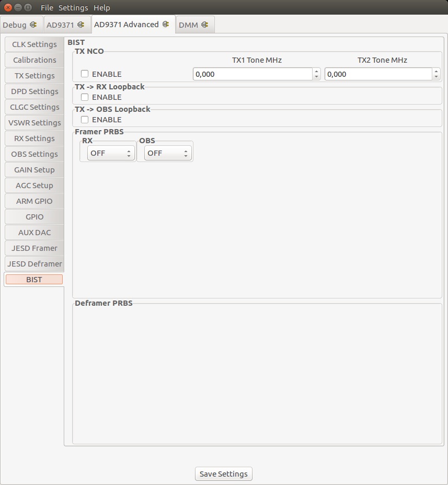Enable the TX NCO checkbox
Viewport: 448px width, 485px height.
click(84, 74)
